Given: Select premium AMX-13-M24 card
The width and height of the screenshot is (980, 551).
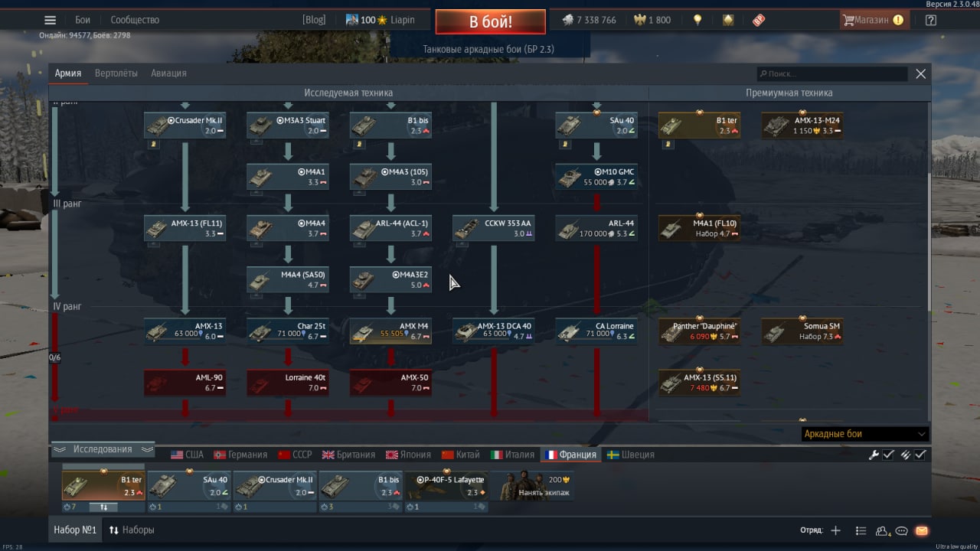Looking at the screenshot, I should (x=802, y=126).
